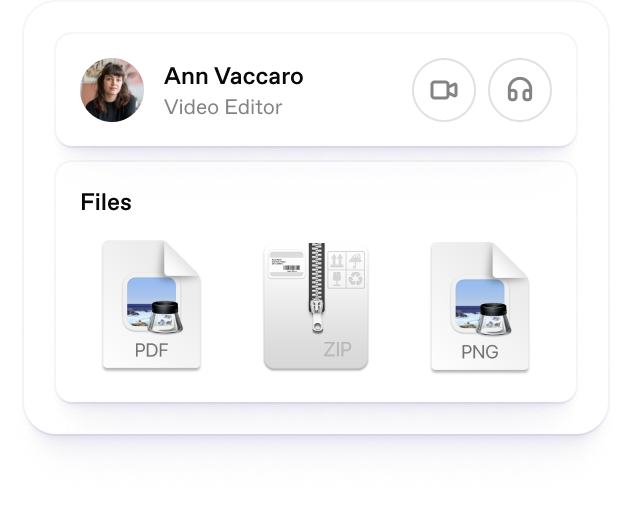Viewport: 632px width, 506px height.
Task: Start a video call with Ann Vaccaro
Action: point(444,90)
